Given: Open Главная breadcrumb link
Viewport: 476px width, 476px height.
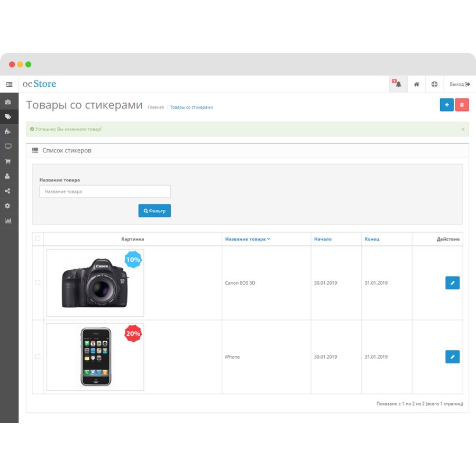Looking at the screenshot, I should tap(155, 107).
